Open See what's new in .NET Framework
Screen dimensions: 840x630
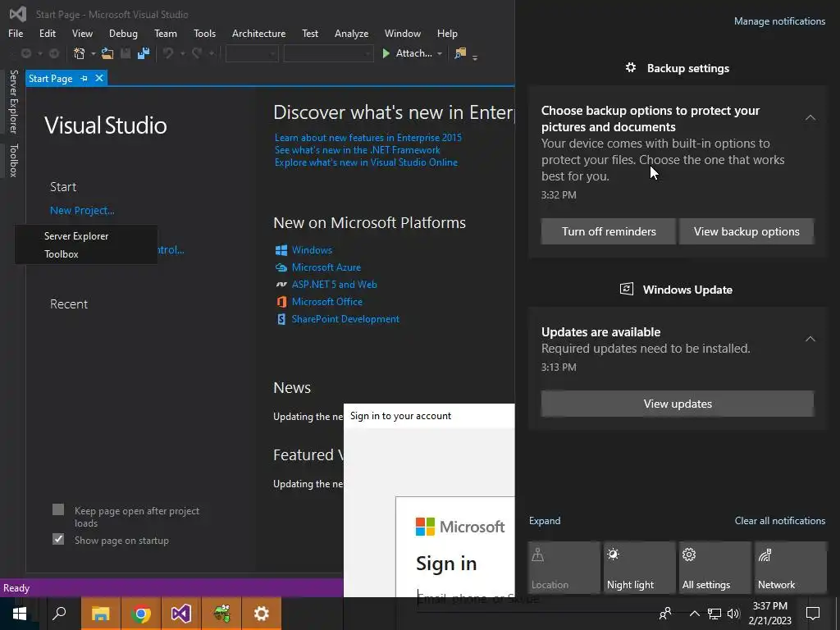358,150
